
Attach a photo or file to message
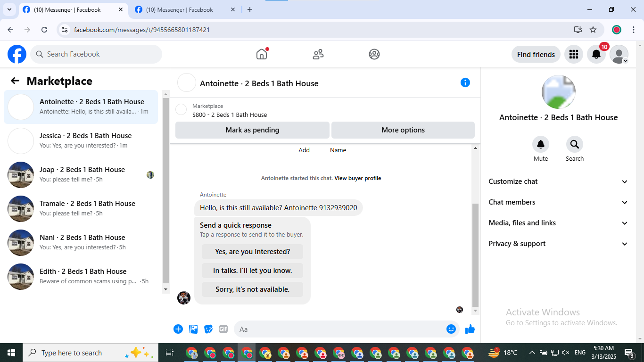pos(193,329)
